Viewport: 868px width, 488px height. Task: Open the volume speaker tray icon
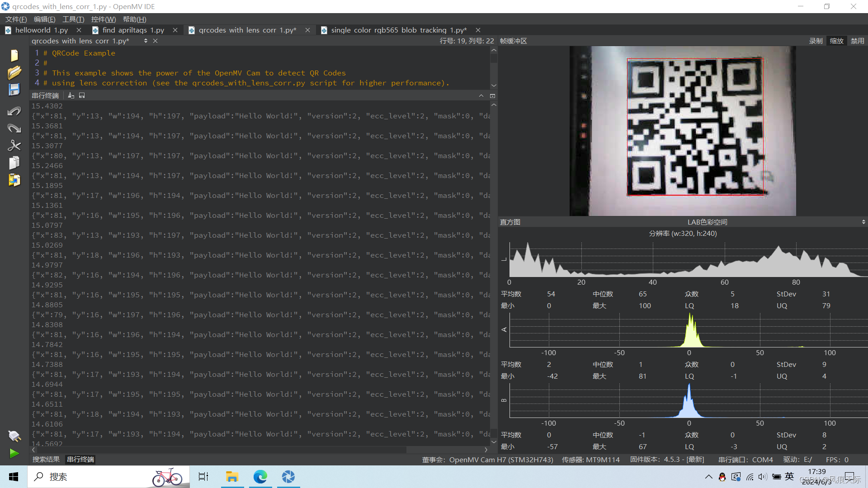click(763, 477)
